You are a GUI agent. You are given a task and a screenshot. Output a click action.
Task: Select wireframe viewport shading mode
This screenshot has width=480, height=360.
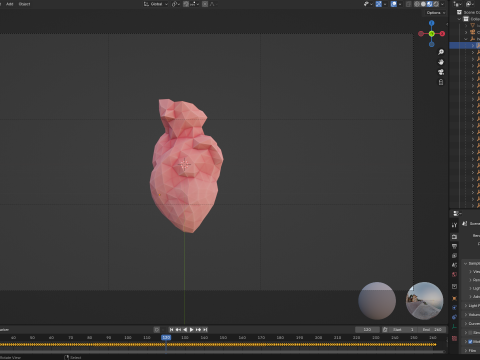tap(417, 4)
